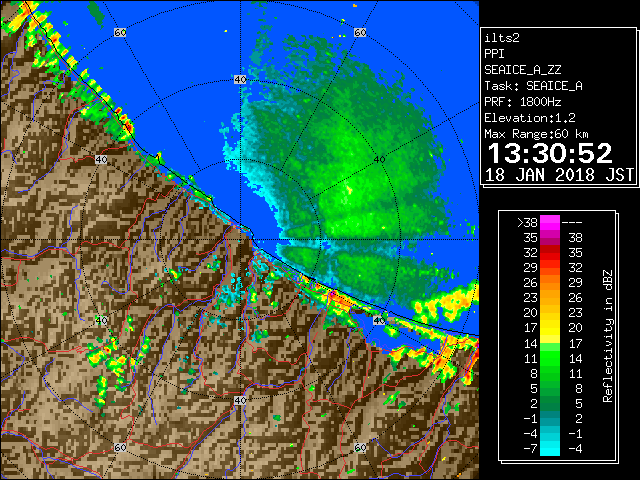Click the "---" legend label
The height and width of the screenshot is (480, 640).
coord(572,223)
